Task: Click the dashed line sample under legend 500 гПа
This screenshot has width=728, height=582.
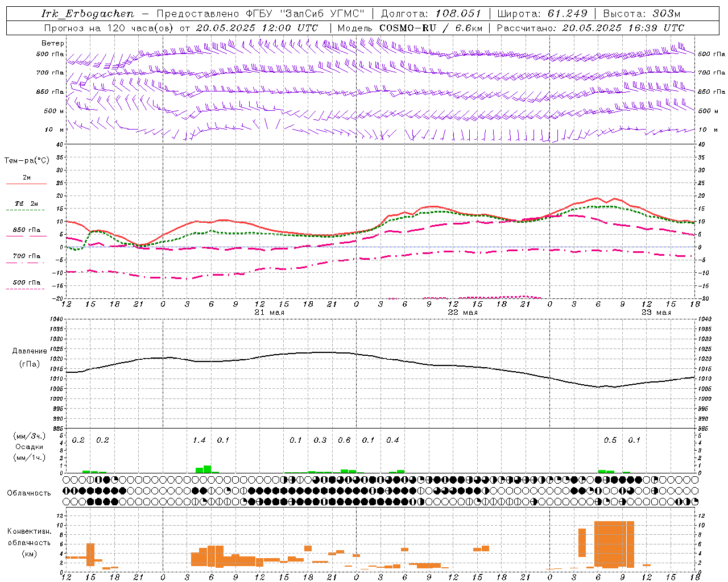Action: point(26,289)
